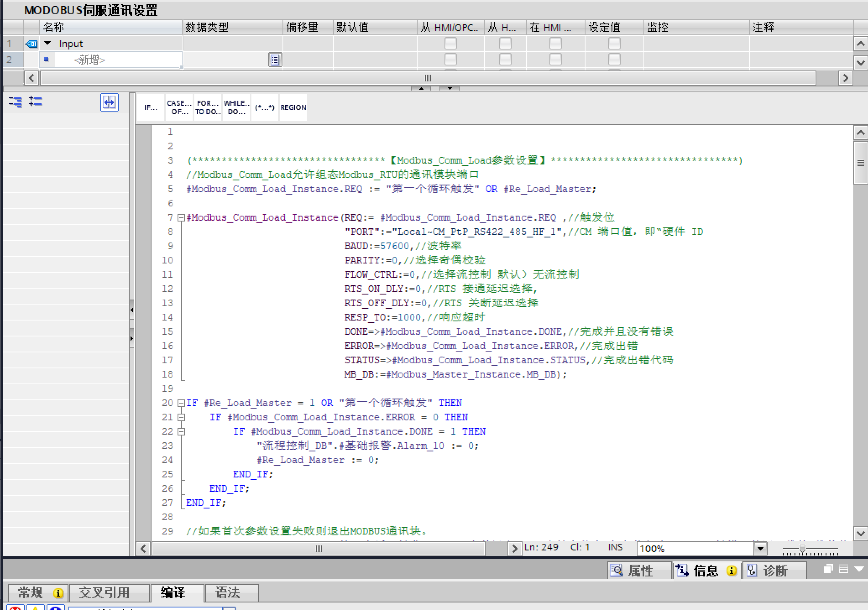The image size is (868, 610).
Task: Click the indent lines icon in left panel
Action: pyautogui.click(x=15, y=102)
